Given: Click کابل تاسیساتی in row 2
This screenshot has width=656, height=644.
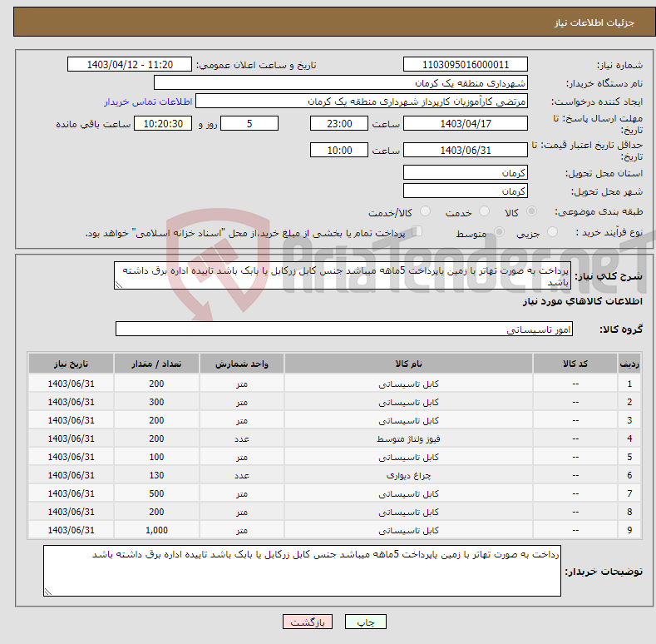Looking at the screenshot, I should 409,403.
